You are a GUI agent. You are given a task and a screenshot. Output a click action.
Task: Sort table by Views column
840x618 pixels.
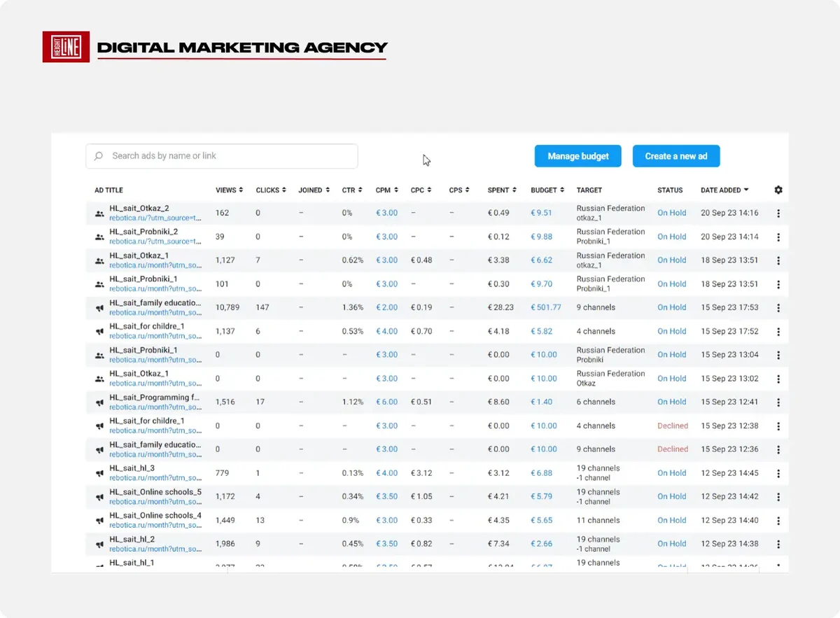[x=230, y=190]
